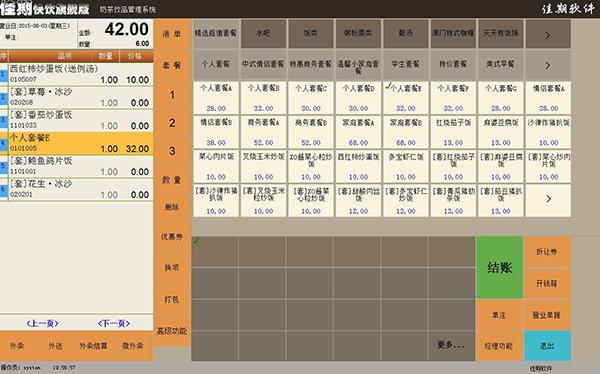The height and width of the screenshot is (374, 600).
Task: Open 营业单据 business receipts
Action: 547,315
